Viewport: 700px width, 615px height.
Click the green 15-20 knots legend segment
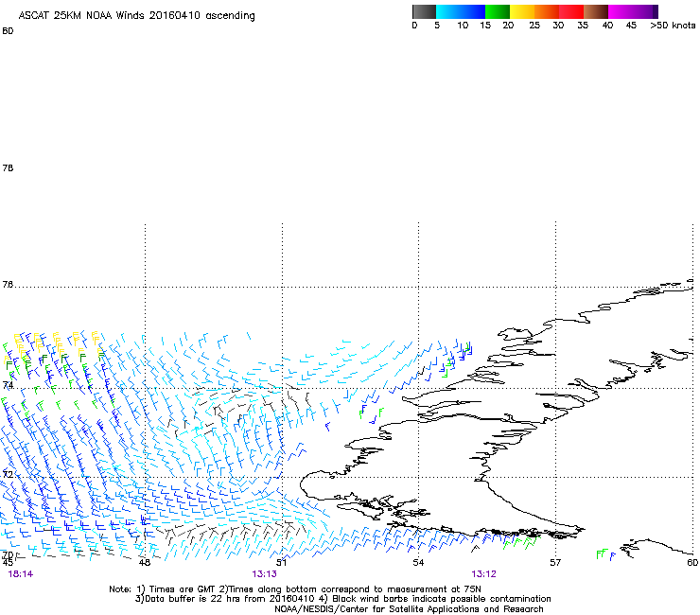coord(498,11)
